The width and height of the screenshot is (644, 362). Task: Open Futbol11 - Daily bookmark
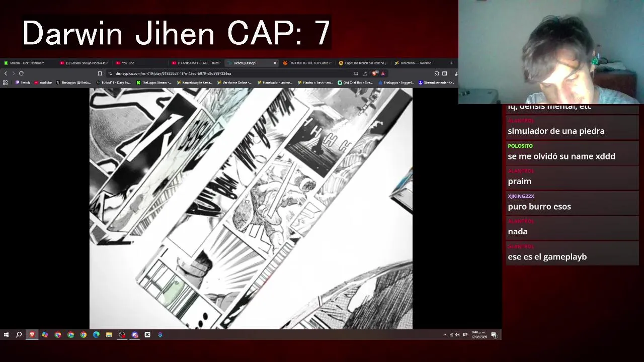point(114,82)
